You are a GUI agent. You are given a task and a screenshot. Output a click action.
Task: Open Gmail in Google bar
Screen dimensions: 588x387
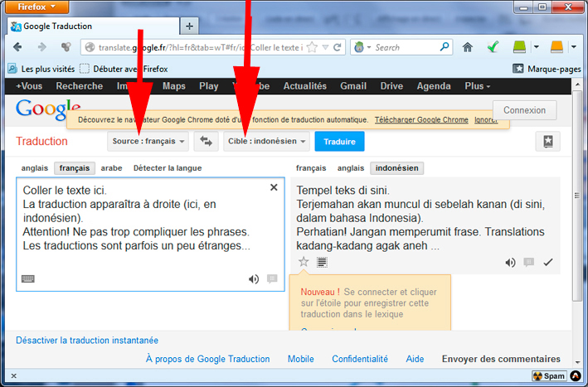click(x=353, y=86)
